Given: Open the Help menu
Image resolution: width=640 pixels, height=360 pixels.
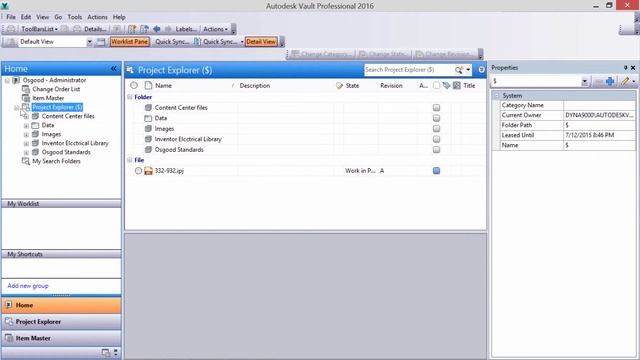Looking at the screenshot, I should (119, 17).
